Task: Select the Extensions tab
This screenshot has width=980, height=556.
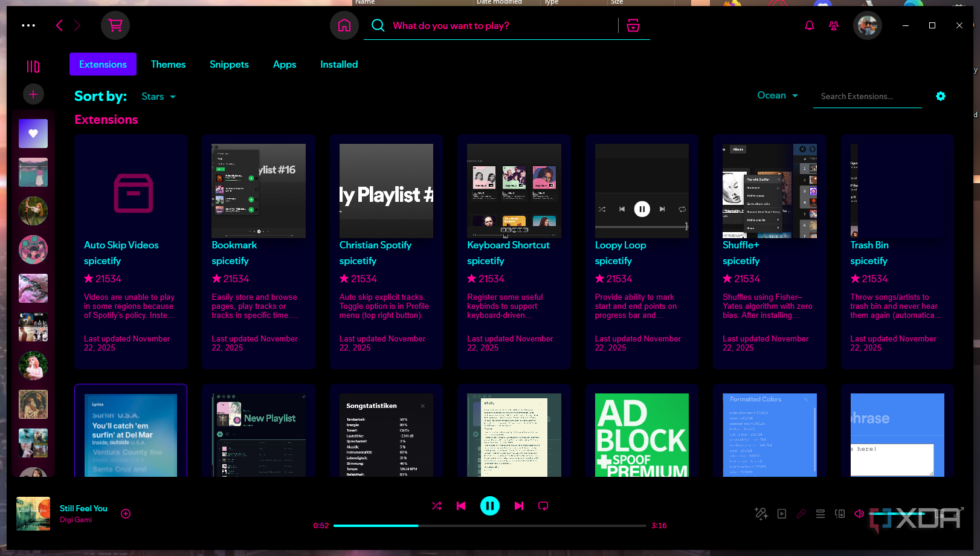Action: [103, 64]
